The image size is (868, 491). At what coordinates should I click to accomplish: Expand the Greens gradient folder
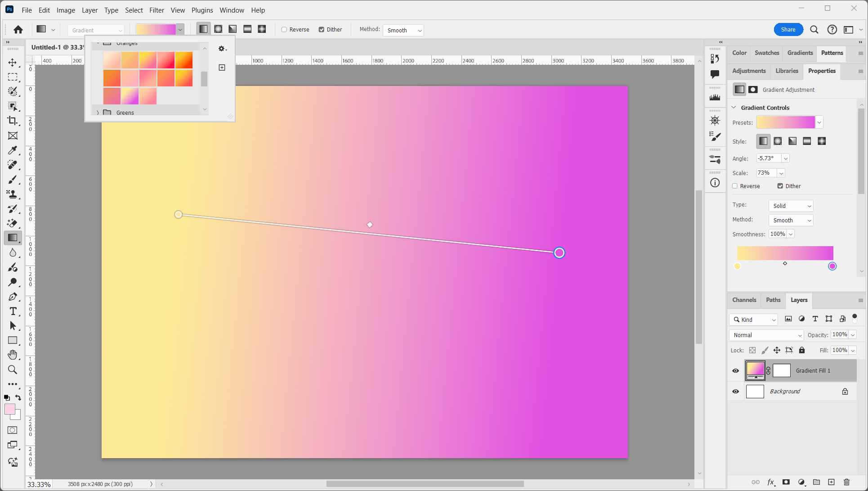point(98,113)
